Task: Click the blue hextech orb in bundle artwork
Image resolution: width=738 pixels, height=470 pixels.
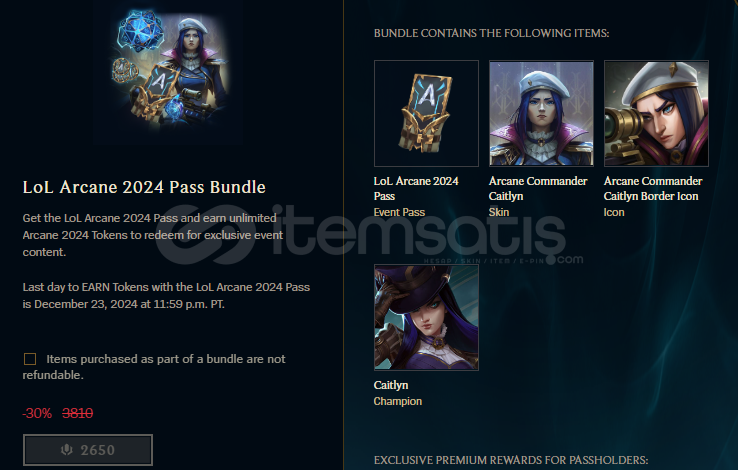Action: 141,31
